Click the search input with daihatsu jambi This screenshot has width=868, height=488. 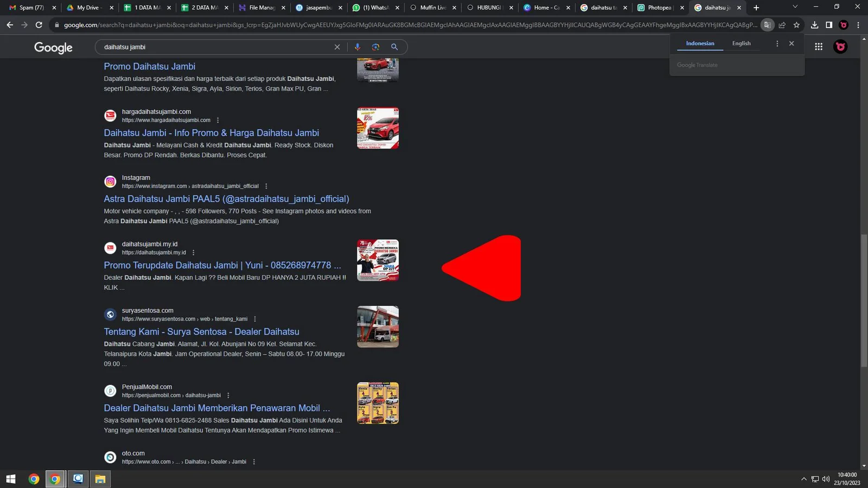pyautogui.click(x=217, y=47)
